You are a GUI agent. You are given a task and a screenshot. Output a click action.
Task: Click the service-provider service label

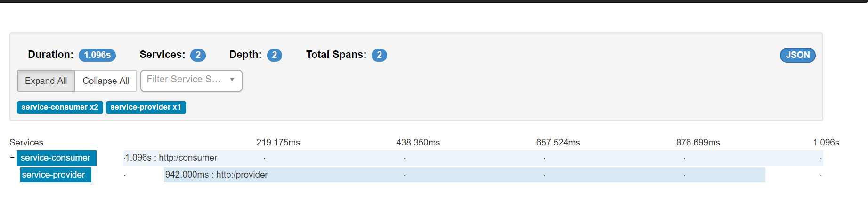click(x=56, y=175)
